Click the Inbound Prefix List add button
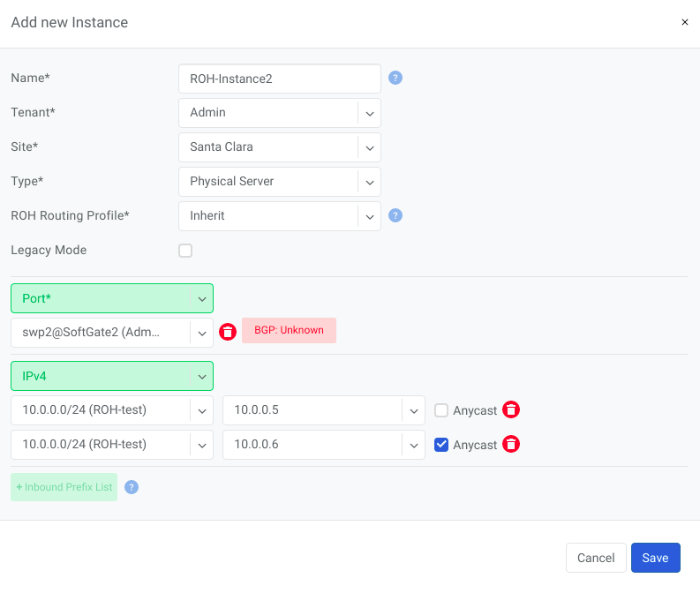The height and width of the screenshot is (593, 700). [64, 487]
